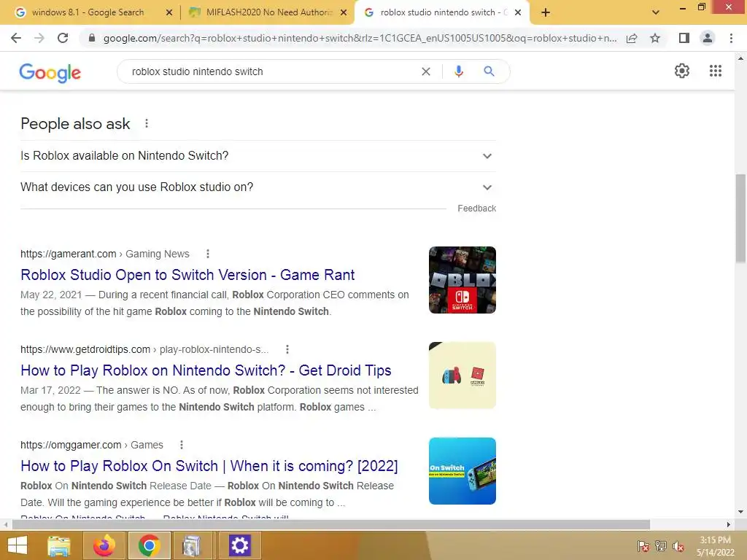Click the forward navigation arrow

pos(39,38)
